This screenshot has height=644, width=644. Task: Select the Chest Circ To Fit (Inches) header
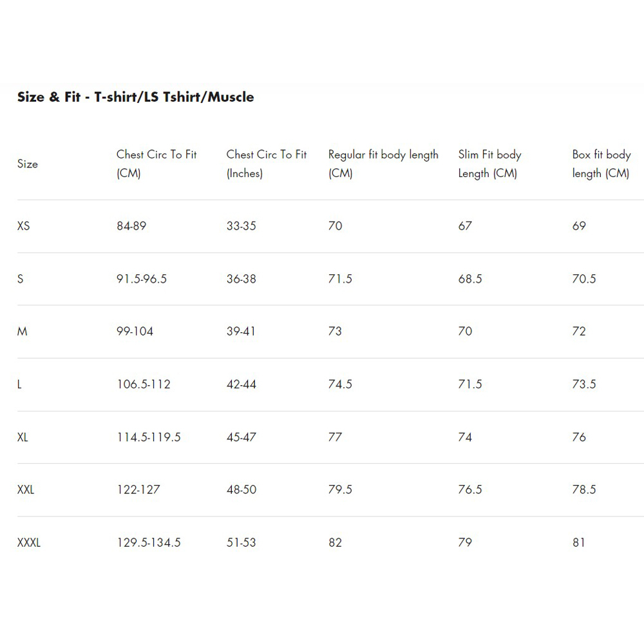point(267,164)
